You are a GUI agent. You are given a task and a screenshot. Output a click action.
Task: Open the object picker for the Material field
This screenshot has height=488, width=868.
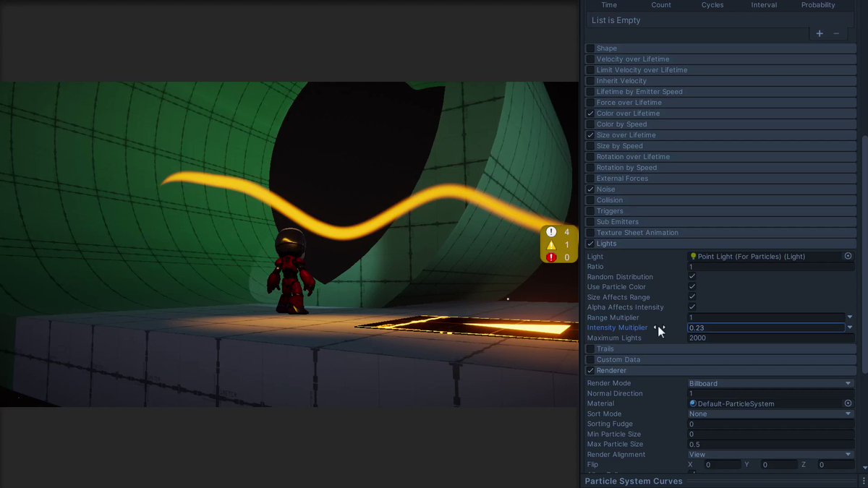pos(848,403)
